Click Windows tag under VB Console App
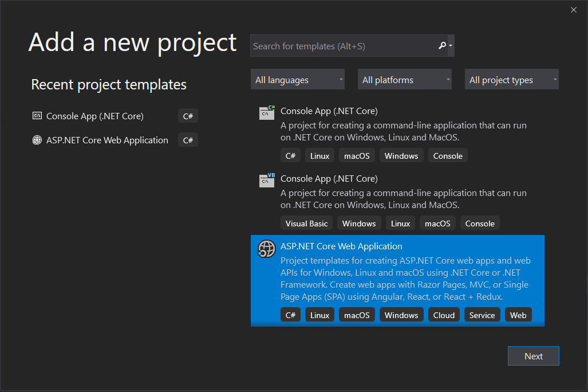The image size is (588, 392). click(359, 224)
